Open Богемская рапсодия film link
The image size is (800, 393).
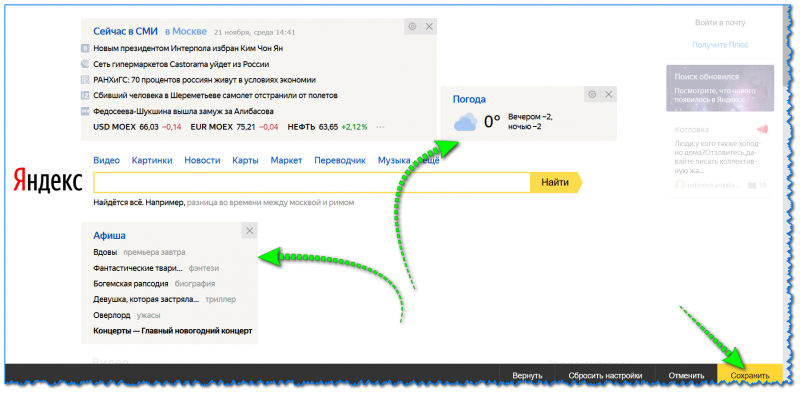(131, 283)
